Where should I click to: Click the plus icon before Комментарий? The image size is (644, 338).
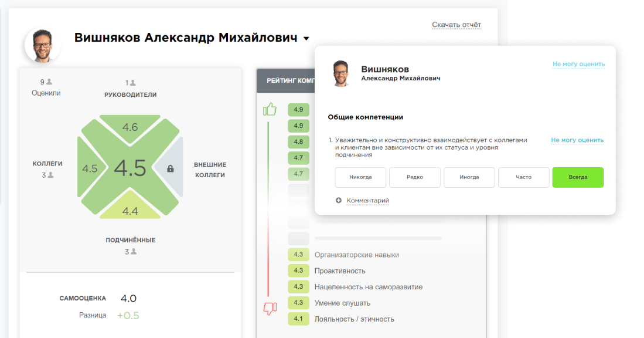[339, 200]
